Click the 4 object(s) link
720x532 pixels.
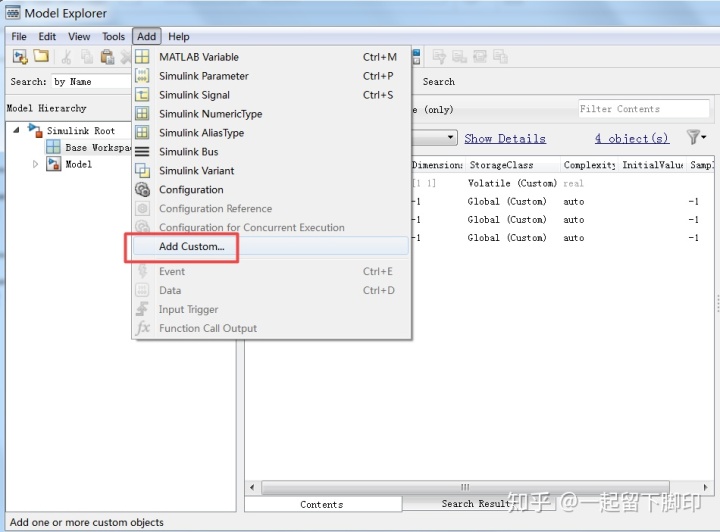pos(632,138)
